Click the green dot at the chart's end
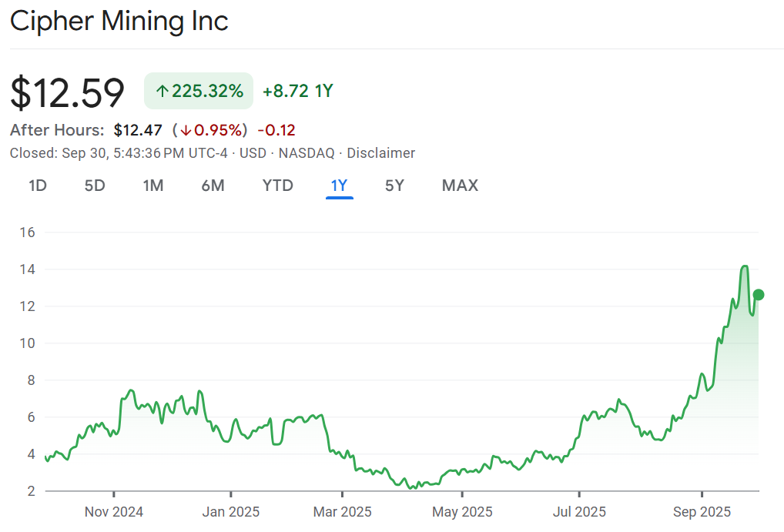The width and height of the screenshot is (784, 532). point(759,294)
